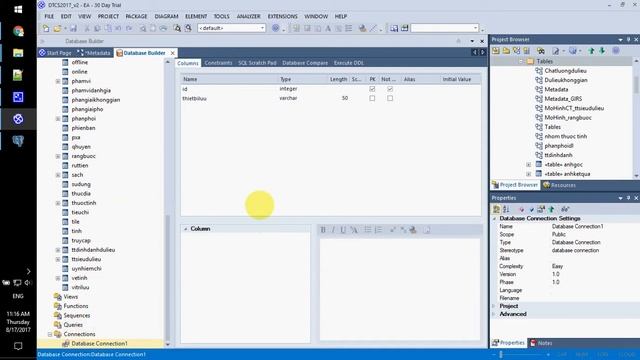This screenshot has height=360, width=640.
Task: Click the New Element icon in Project Browser
Action: tap(527, 51)
